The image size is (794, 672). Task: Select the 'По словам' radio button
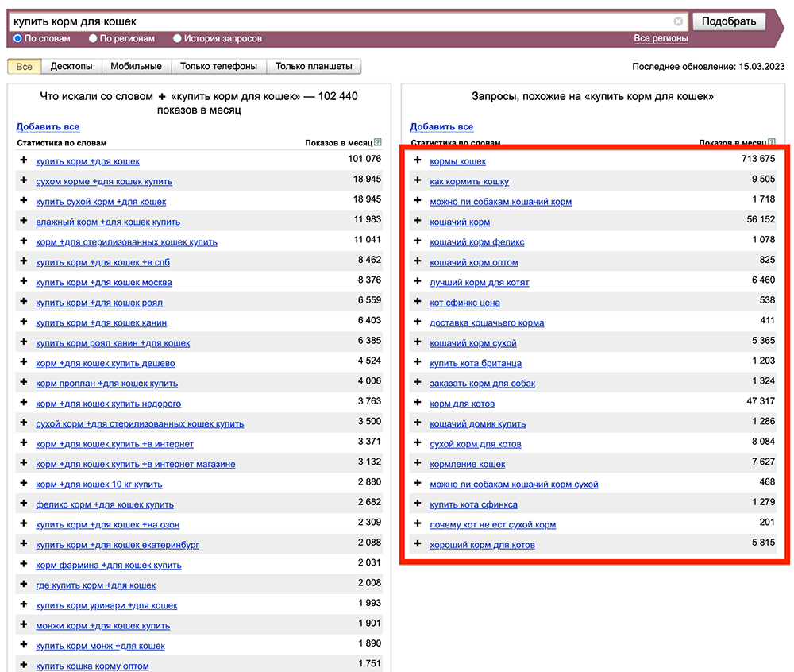pos(17,38)
